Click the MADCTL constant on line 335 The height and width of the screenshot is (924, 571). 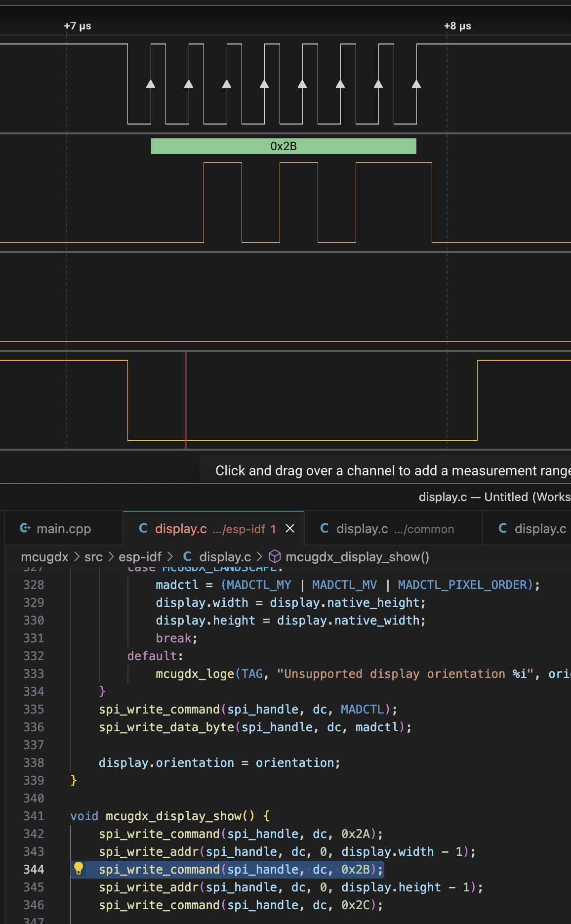click(x=362, y=709)
